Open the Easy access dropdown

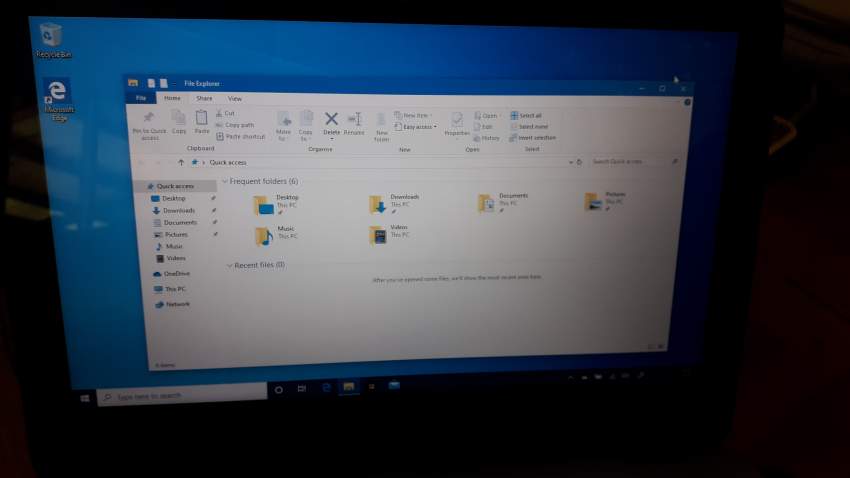[415, 127]
